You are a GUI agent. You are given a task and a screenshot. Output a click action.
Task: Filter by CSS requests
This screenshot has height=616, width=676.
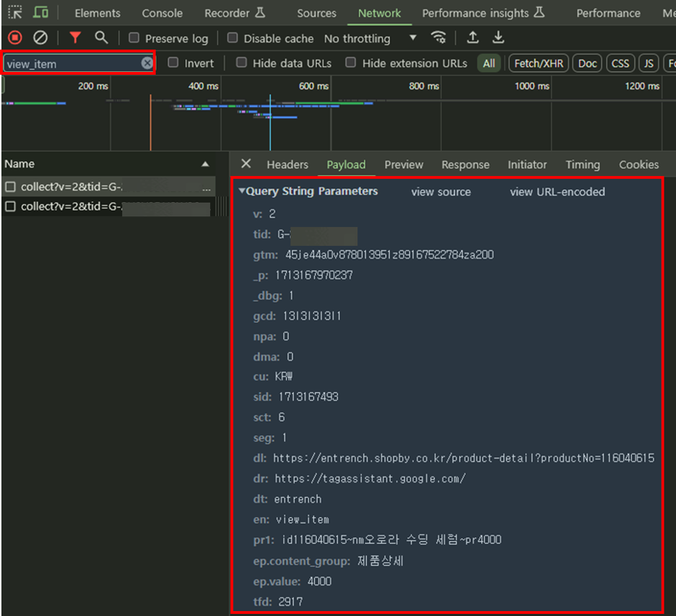(x=621, y=63)
